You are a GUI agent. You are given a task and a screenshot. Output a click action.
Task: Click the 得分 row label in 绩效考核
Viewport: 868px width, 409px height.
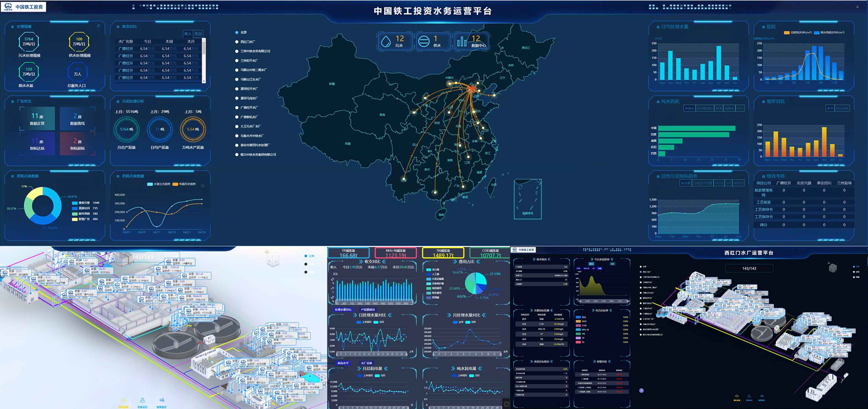(x=763, y=225)
